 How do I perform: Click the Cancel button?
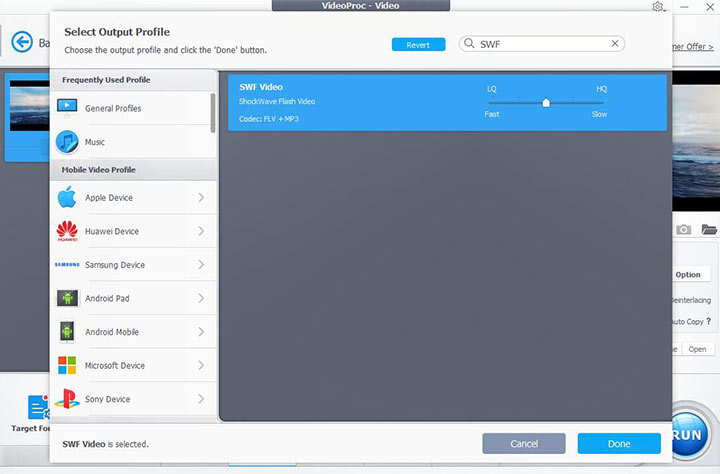pyautogui.click(x=524, y=444)
